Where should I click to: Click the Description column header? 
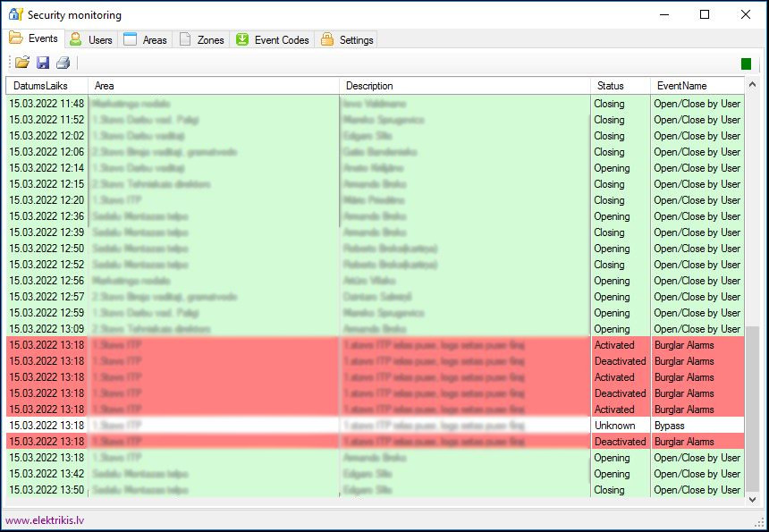click(x=465, y=86)
